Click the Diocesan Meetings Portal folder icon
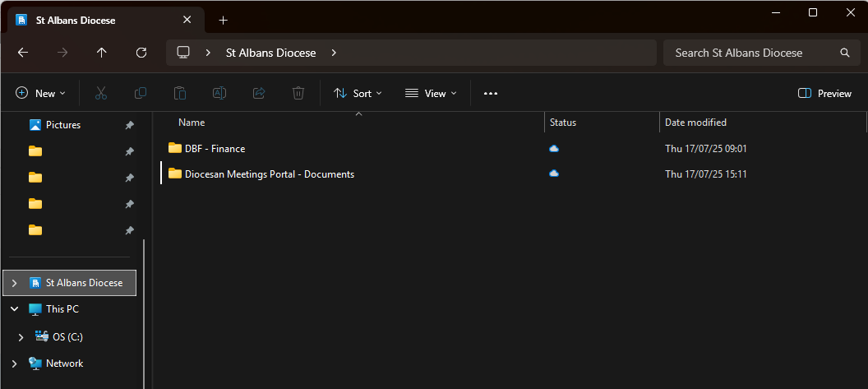This screenshot has width=868, height=389. pos(175,174)
